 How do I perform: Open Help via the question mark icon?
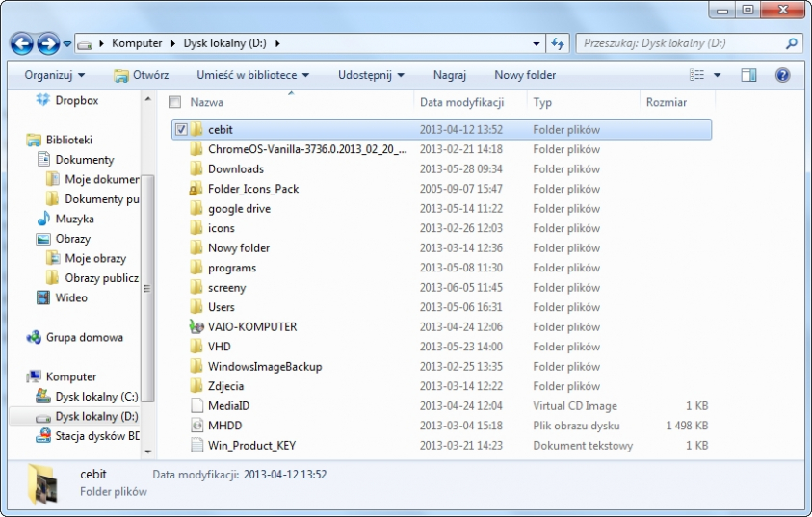(782, 75)
